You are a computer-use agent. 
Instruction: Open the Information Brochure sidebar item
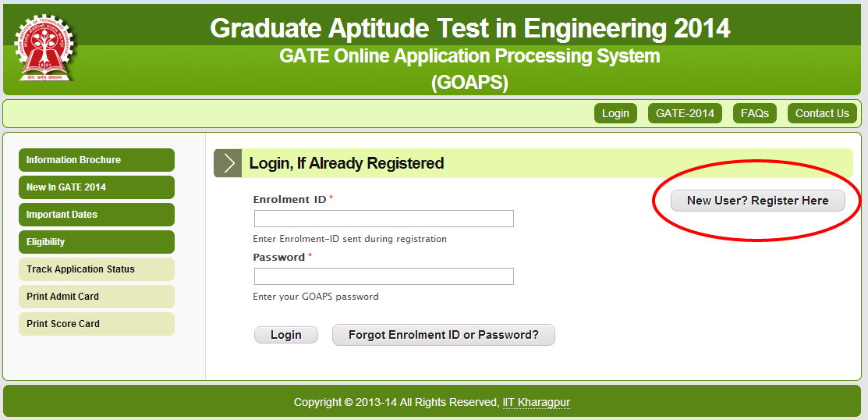(x=97, y=159)
